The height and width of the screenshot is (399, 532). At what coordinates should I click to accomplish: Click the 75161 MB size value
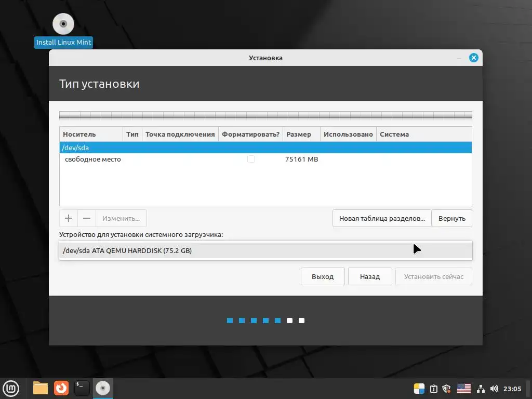click(302, 159)
